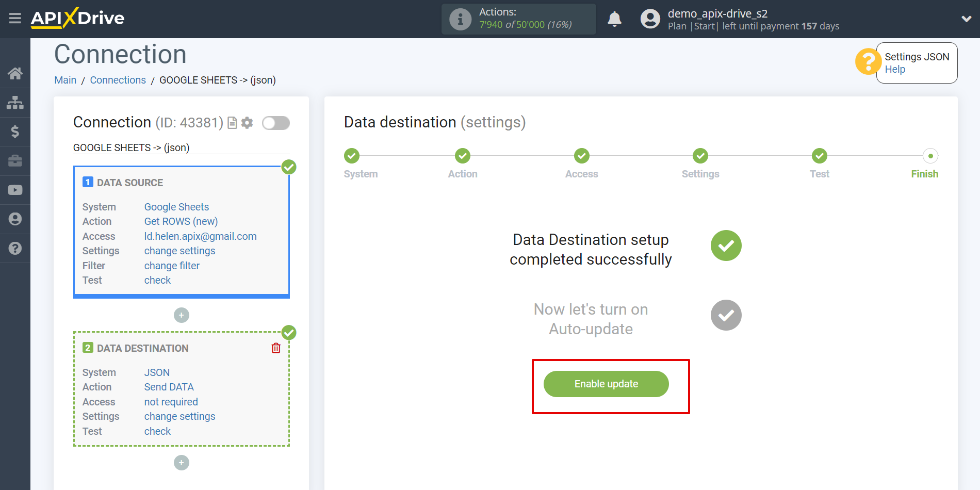980x490 pixels.
Task: Click the DATA SOURCE block header
Action: pyautogui.click(x=130, y=183)
